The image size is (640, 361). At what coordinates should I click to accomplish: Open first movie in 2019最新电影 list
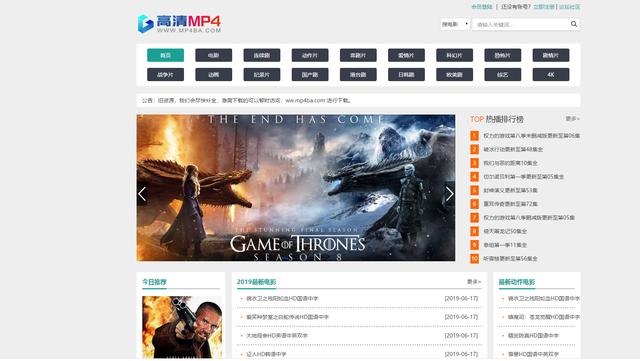[x=282, y=299]
